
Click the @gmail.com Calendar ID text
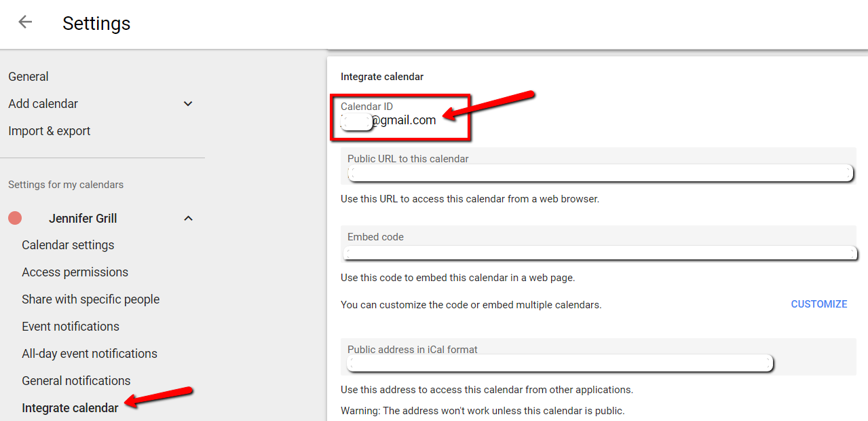tap(403, 120)
